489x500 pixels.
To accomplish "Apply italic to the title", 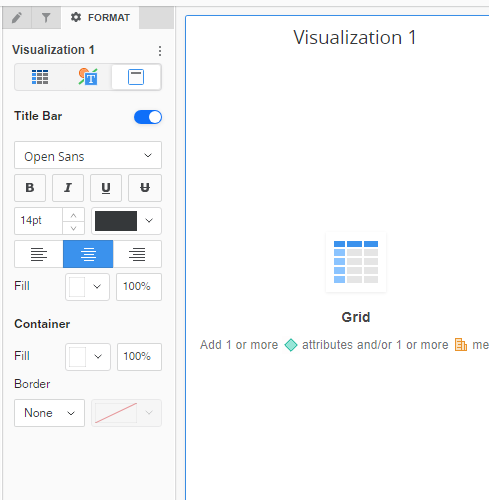I will tap(68, 188).
